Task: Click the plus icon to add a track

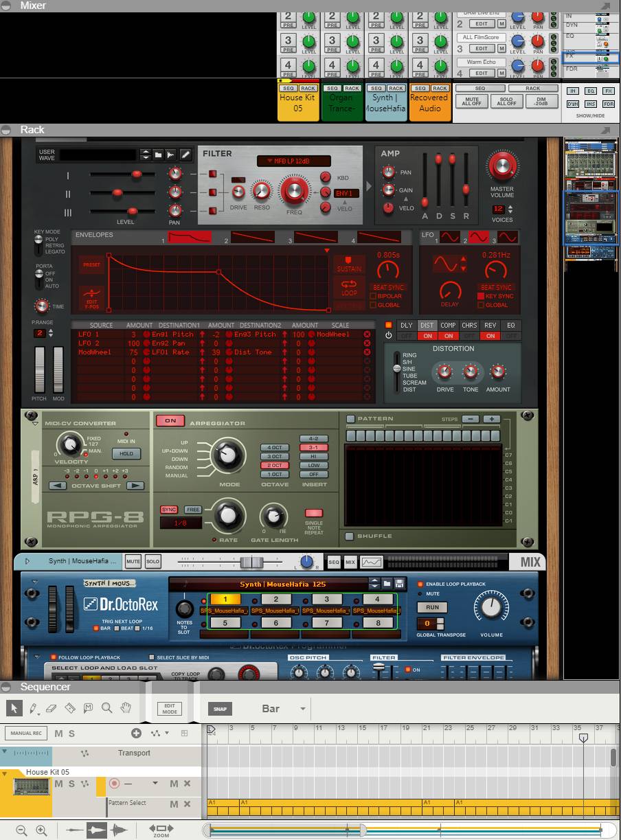Action: pyautogui.click(x=136, y=734)
